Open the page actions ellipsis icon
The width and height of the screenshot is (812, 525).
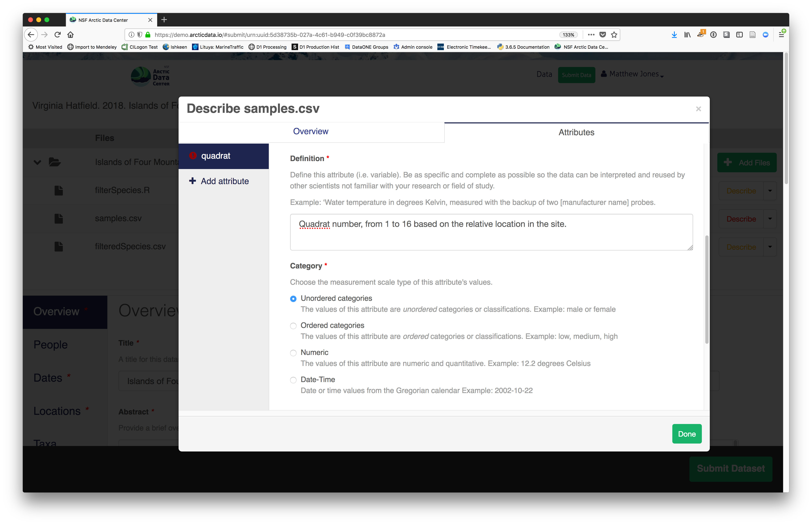click(591, 34)
